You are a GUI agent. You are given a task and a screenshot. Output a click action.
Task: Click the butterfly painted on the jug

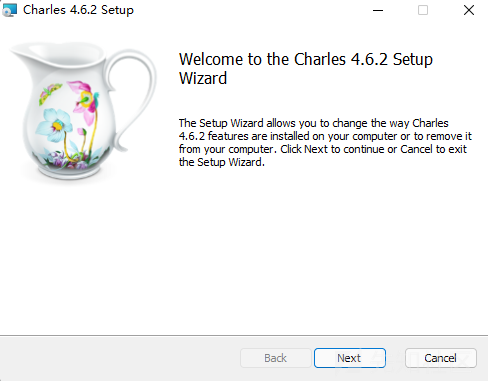tap(49, 93)
